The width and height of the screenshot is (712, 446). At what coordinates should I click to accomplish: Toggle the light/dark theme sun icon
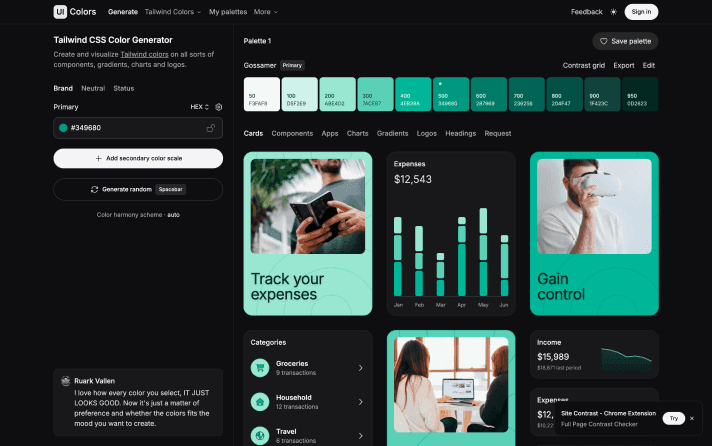click(613, 12)
